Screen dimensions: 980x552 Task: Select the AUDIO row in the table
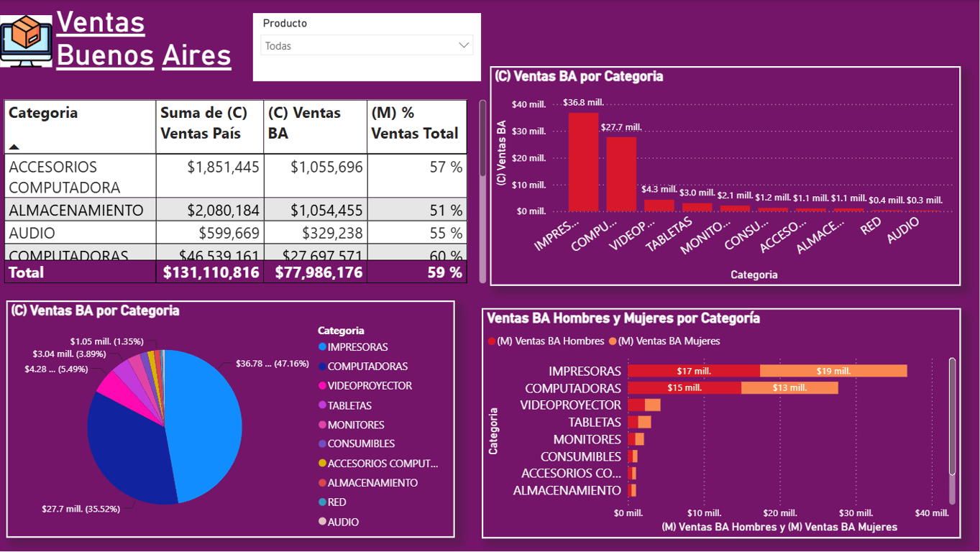click(x=236, y=232)
